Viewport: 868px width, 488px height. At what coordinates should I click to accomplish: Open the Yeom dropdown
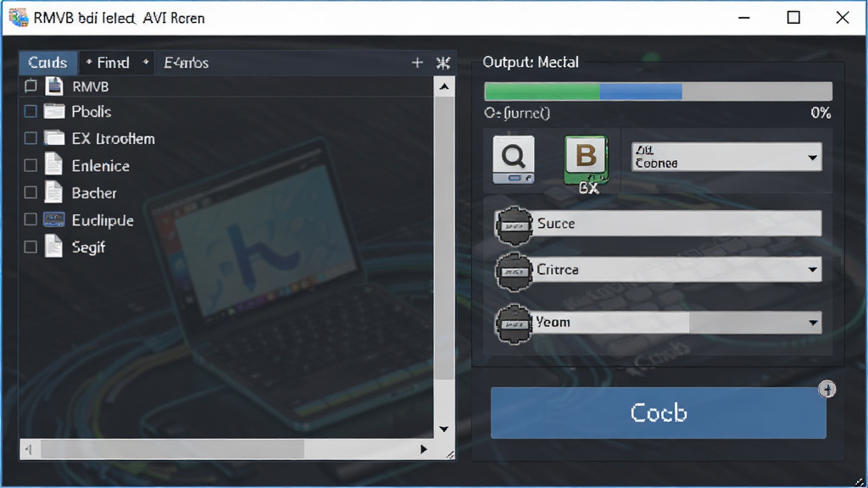click(x=676, y=322)
